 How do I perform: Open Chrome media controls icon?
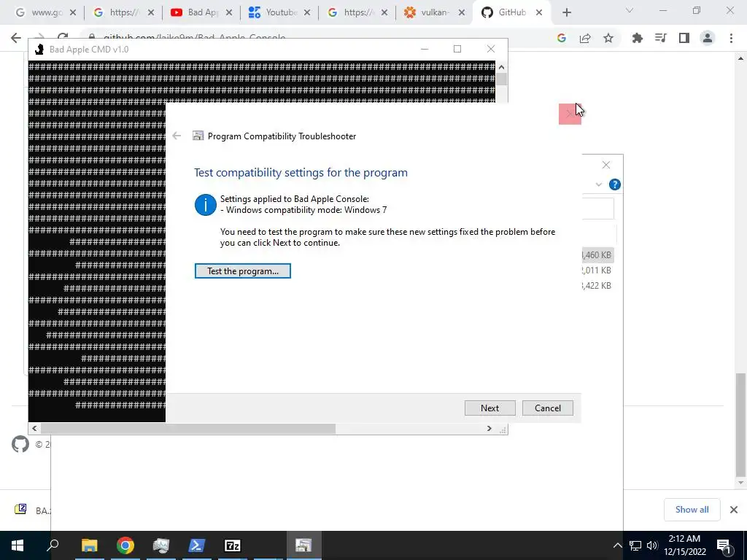(x=660, y=38)
